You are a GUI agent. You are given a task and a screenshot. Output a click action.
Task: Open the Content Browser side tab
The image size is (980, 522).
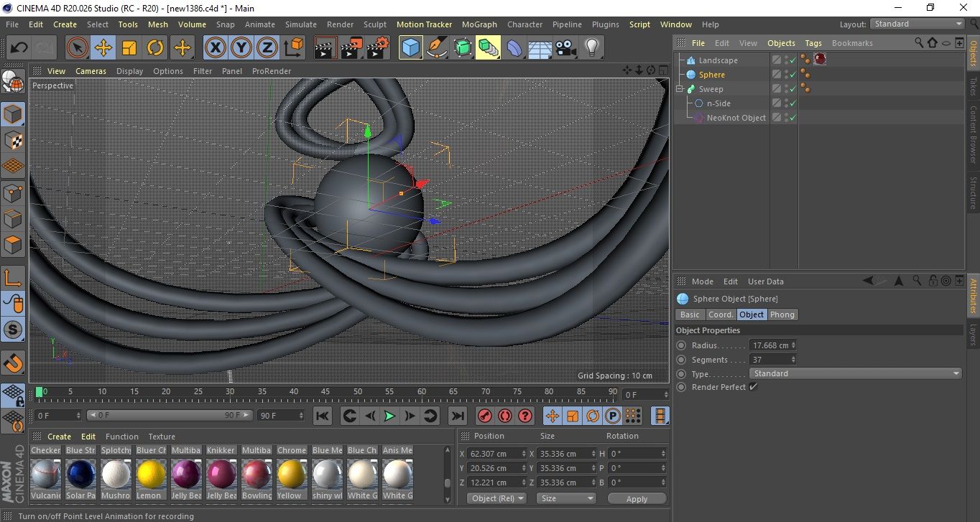point(973,135)
